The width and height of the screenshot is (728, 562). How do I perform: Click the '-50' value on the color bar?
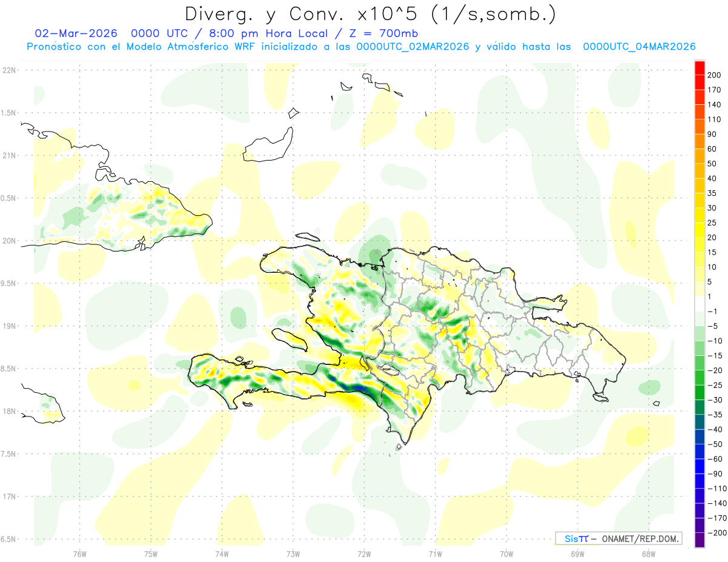[715, 444]
